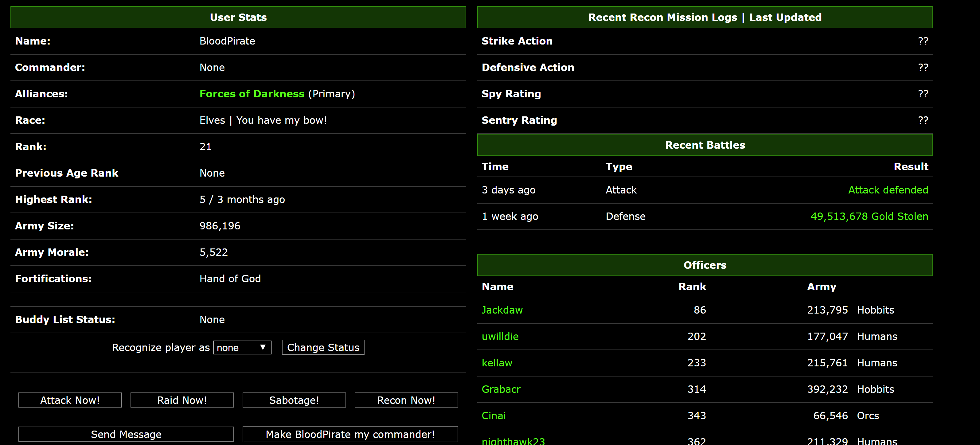980x445 pixels.
Task: Open officer Cinai's profile
Action: [x=494, y=416]
